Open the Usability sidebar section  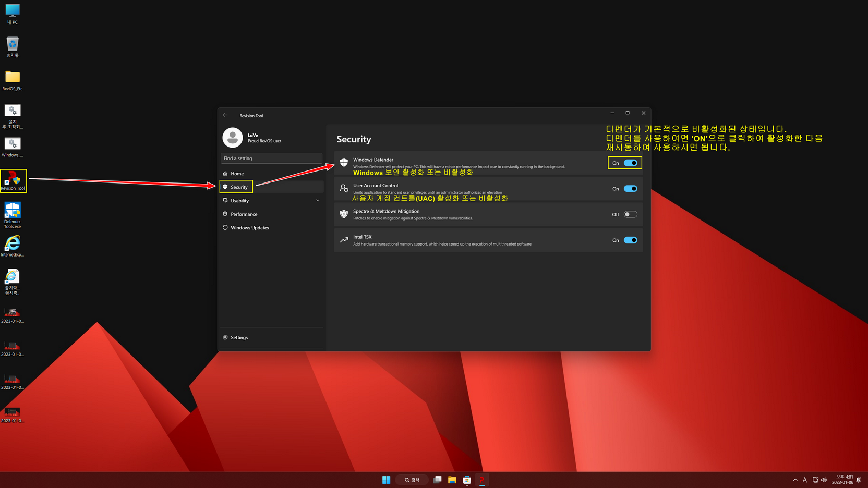click(x=271, y=200)
